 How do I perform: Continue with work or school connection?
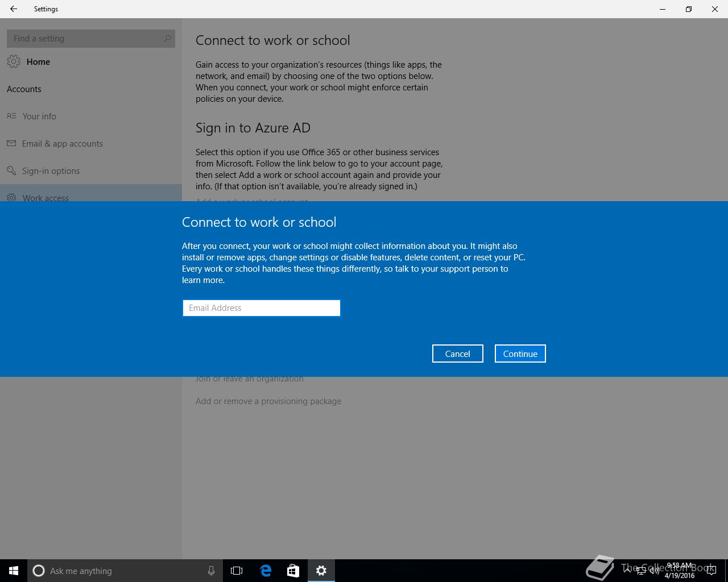[x=520, y=354]
